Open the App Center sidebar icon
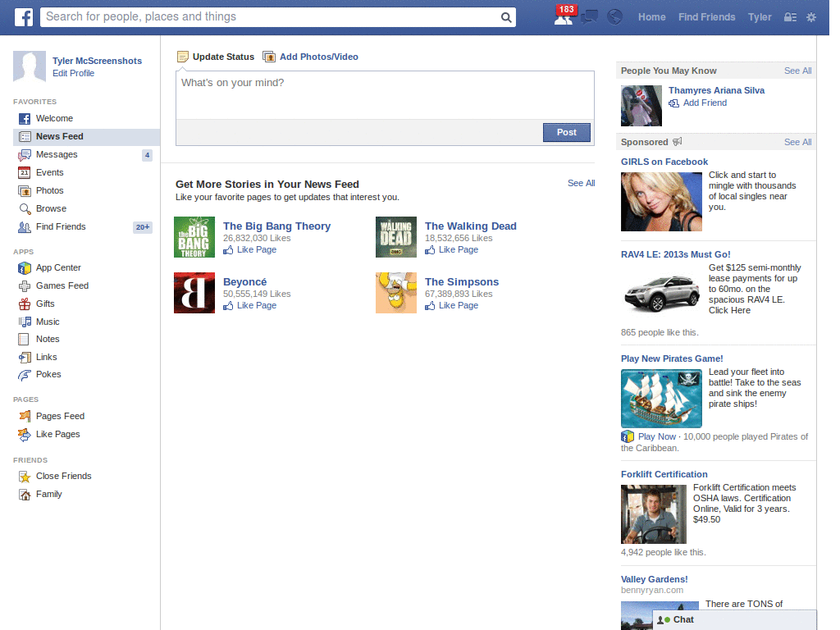840x630 pixels. pos(25,268)
